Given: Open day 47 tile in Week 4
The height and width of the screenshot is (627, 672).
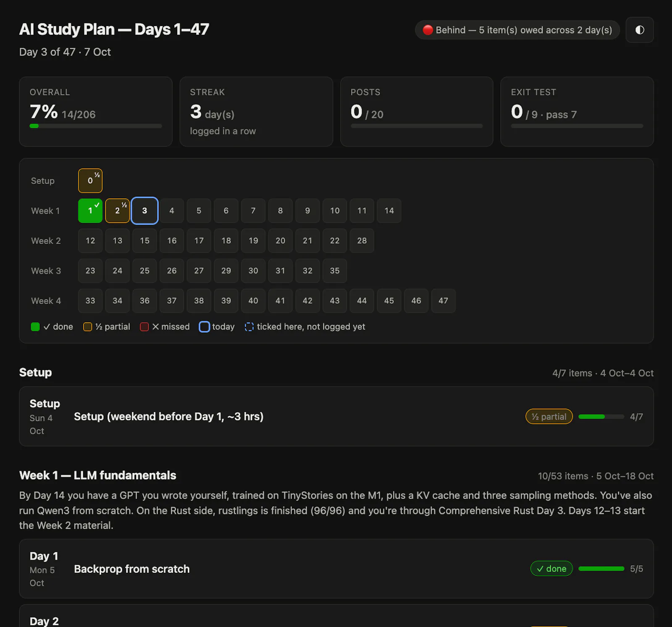Looking at the screenshot, I should click(x=444, y=301).
